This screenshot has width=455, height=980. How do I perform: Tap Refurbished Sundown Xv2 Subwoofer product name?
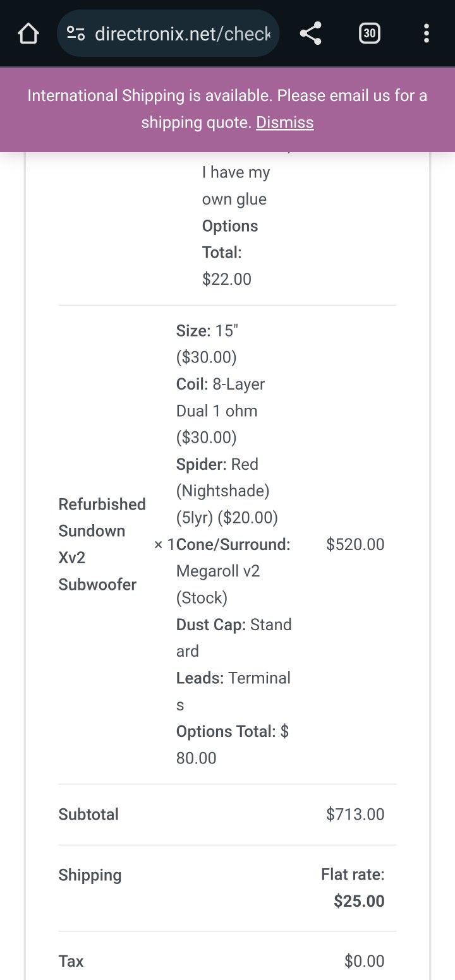[x=102, y=544]
